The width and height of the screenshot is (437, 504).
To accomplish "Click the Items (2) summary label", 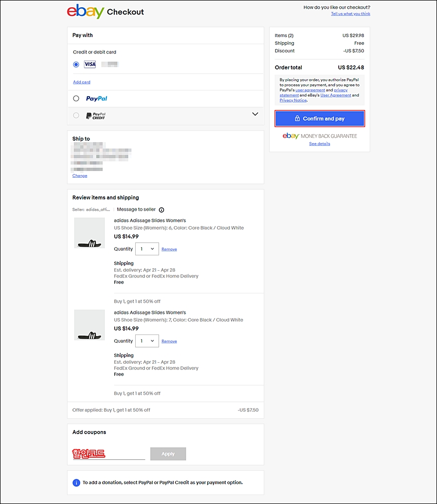I will point(284,35).
